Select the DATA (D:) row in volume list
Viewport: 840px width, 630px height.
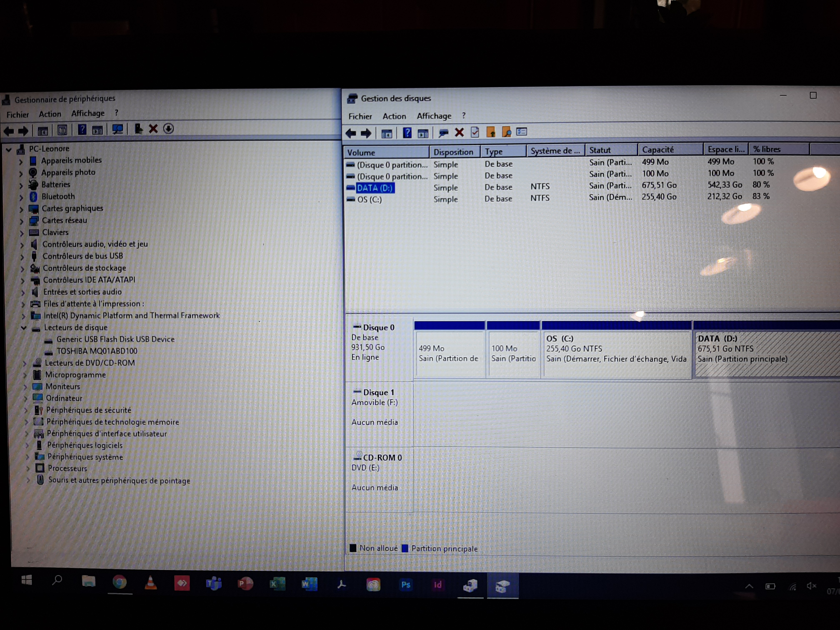pos(558,187)
